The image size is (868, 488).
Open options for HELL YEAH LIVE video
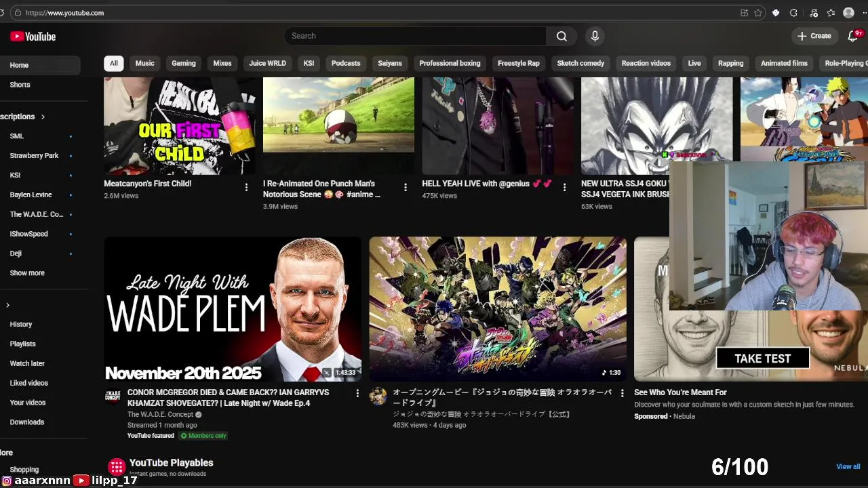tap(564, 187)
